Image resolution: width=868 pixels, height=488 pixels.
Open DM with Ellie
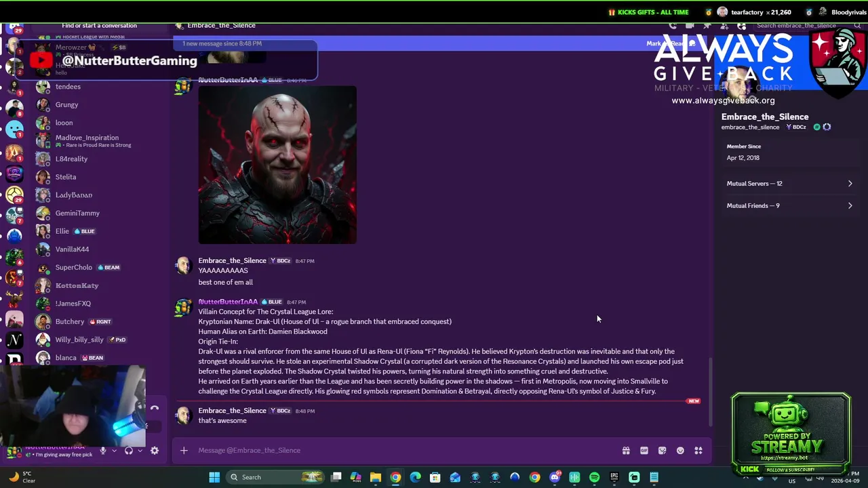coord(98,231)
